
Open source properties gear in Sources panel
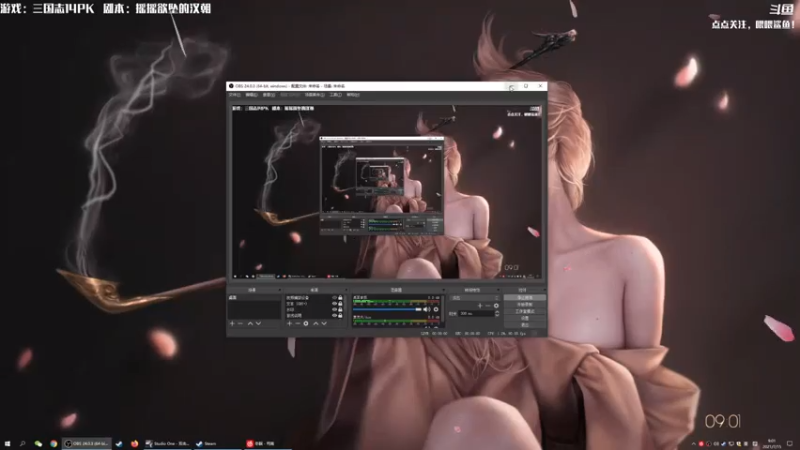[x=306, y=323]
